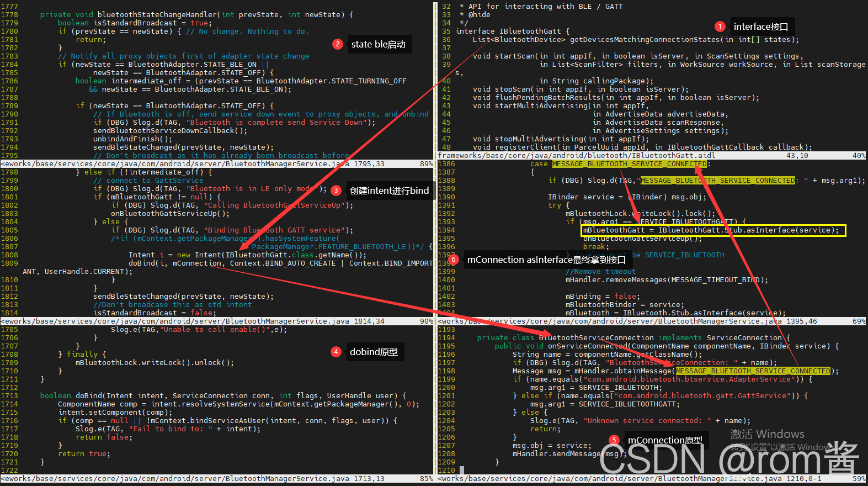Click 'void startScan(' declaration line
This screenshot has height=486, width=868.
click(638, 56)
